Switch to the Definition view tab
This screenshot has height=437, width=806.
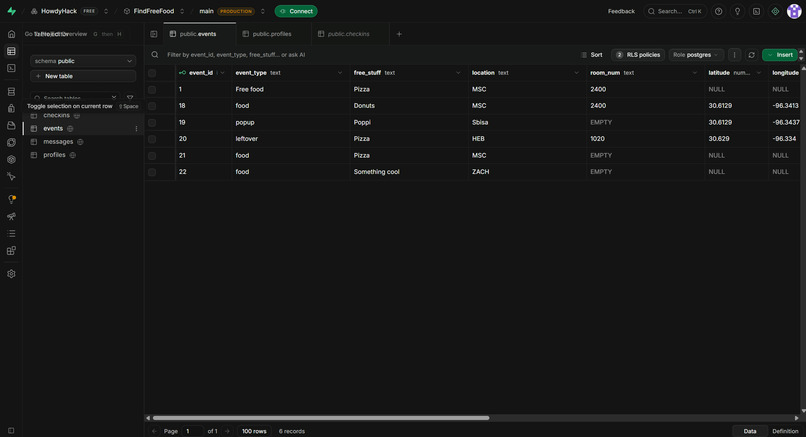(785, 431)
